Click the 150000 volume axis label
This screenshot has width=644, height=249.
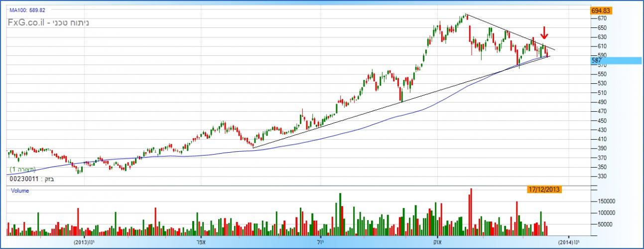coord(608,201)
